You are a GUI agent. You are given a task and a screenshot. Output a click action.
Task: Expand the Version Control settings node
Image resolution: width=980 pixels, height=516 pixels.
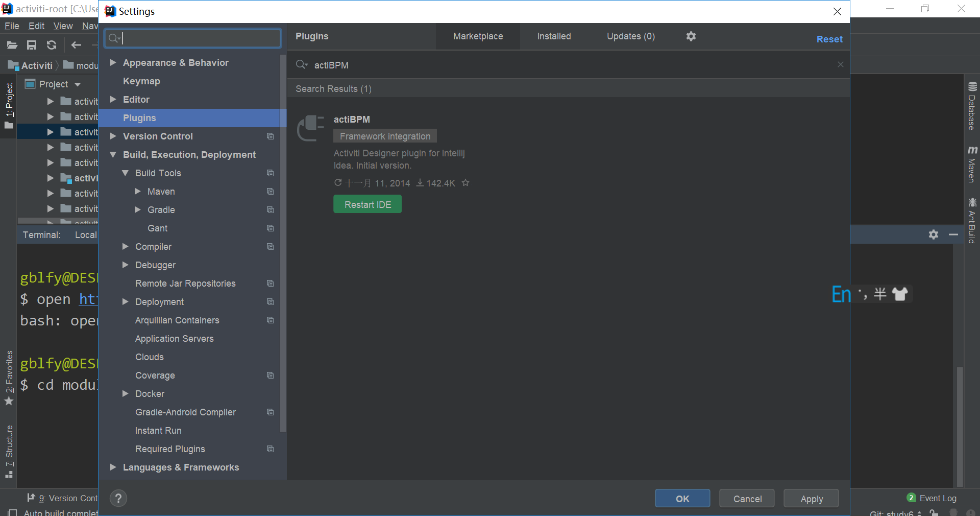[x=113, y=136]
